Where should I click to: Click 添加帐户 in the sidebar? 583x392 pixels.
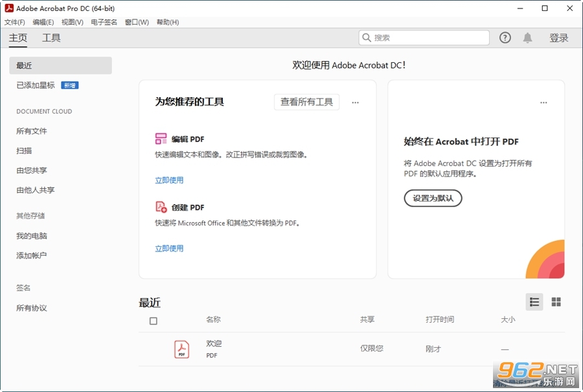point(32,255)
